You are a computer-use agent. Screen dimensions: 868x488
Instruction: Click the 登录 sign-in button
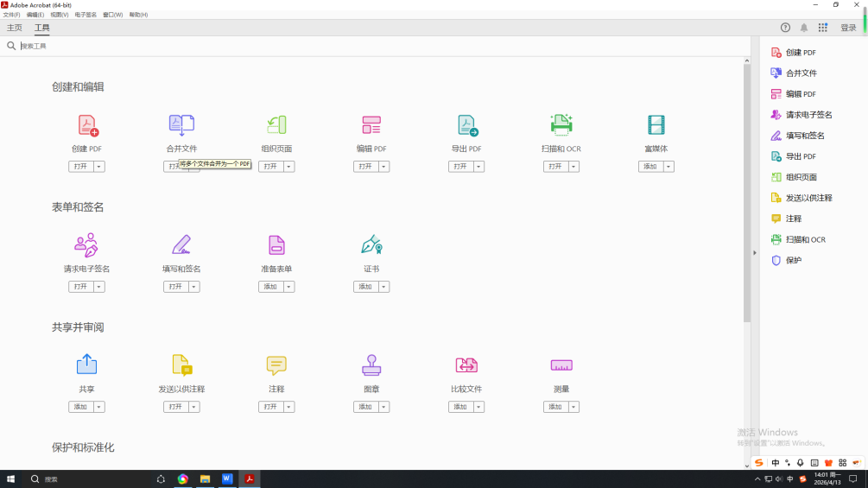coord(848,28)
